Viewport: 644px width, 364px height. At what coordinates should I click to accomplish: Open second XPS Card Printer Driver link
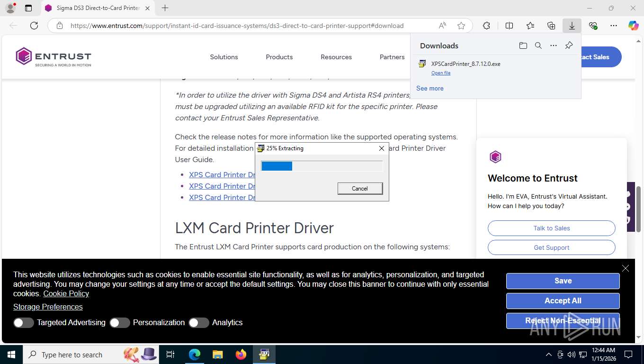tap(222, 186)
